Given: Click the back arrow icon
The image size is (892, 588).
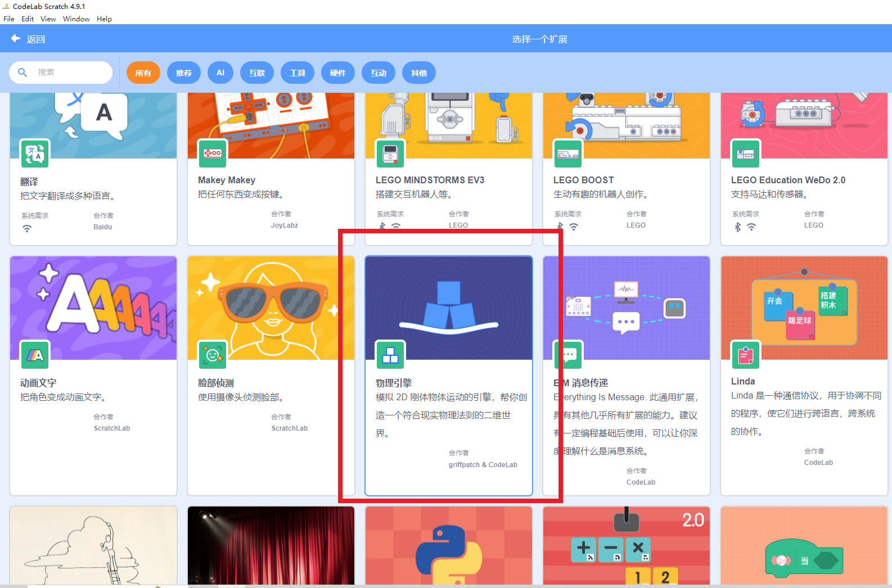Looking at the screenshot, I should coord(16,38).
